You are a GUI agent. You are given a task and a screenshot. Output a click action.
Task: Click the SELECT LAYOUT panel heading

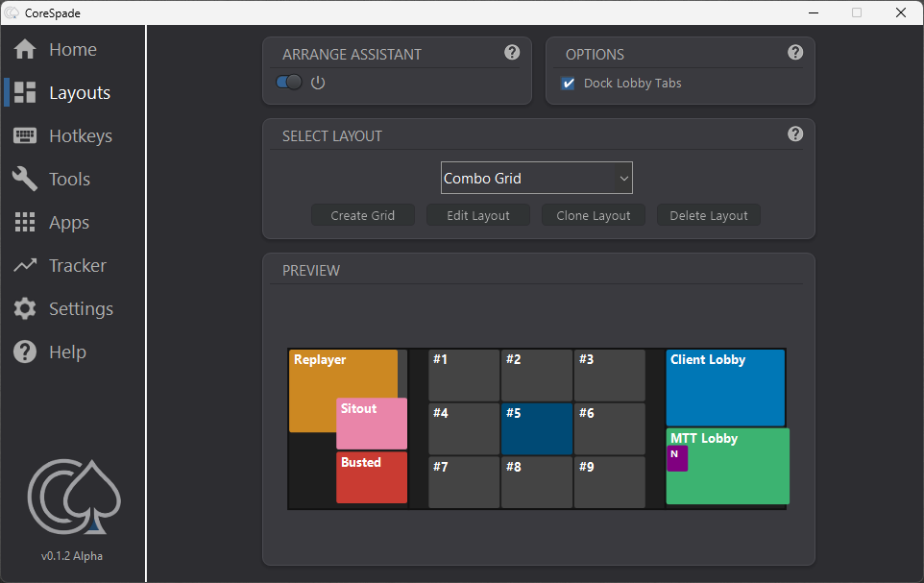point(332,136)
